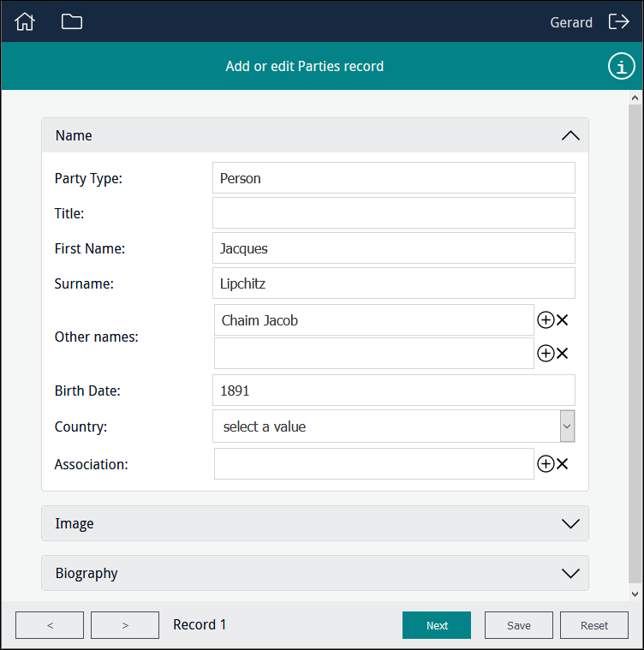This screenshot has height=650, width=644.
Task: Go to the Home icon
Action: (x=26, y=22)
